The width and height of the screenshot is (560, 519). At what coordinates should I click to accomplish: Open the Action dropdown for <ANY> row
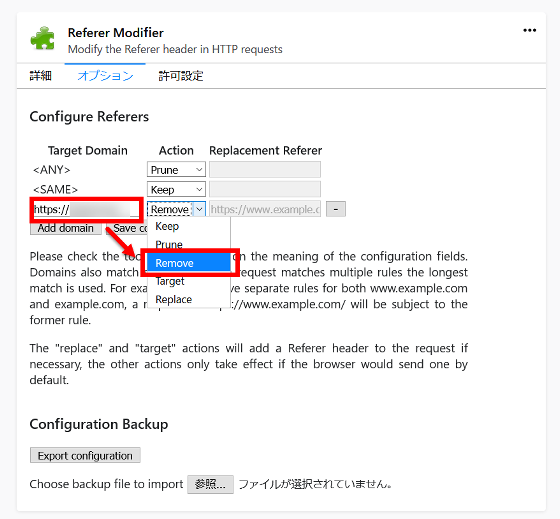176,169
